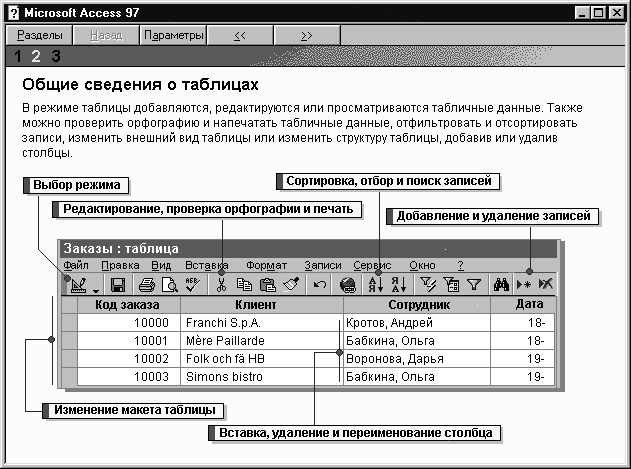Click the >> next topic button
This screenshot has width=631, height=469.
point(307,35)
